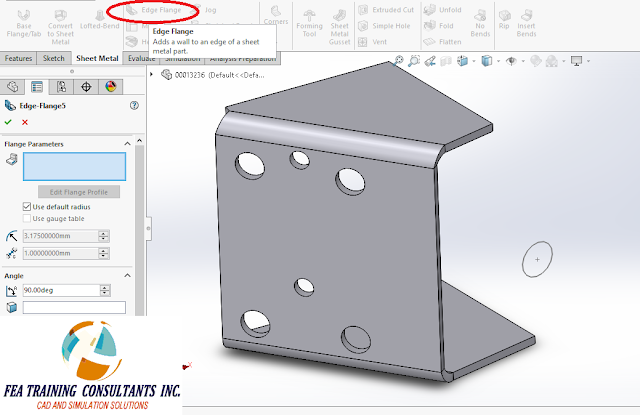Screen dimensions: 640x415
Task: Cancel Edge-Flange5 with red X
Action: 25,122
